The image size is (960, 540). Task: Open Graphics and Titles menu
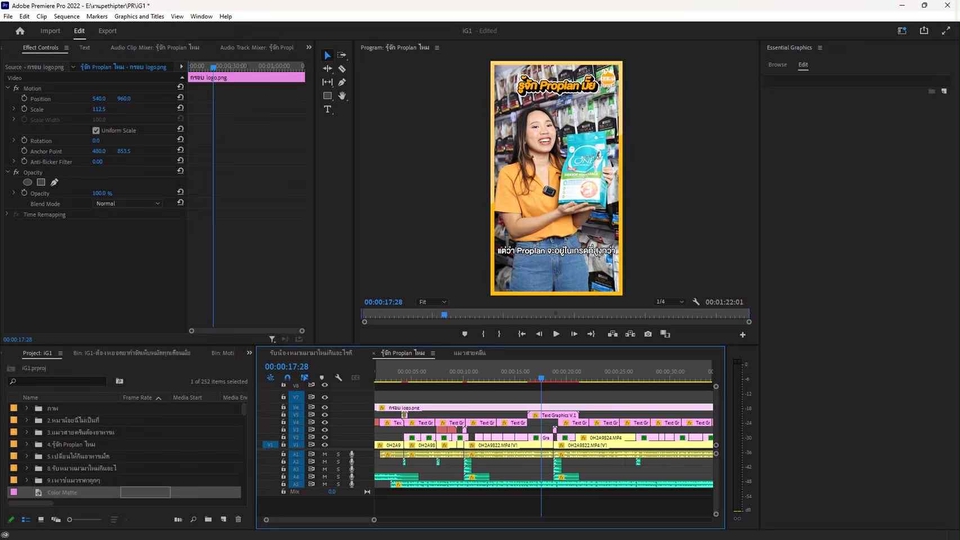139,17
